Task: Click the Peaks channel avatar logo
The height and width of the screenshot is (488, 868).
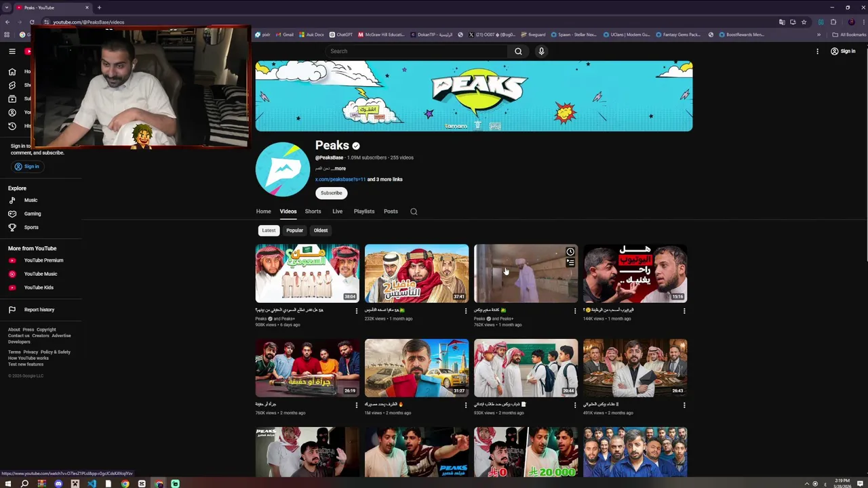Action: click(x=283, y=169)
